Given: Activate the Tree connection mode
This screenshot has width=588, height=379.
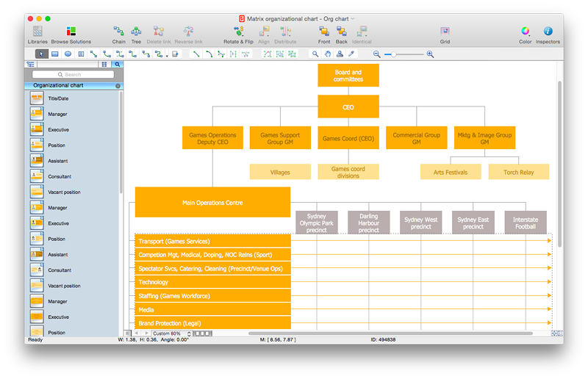Looking at the screenshot, I should (136, 32).
